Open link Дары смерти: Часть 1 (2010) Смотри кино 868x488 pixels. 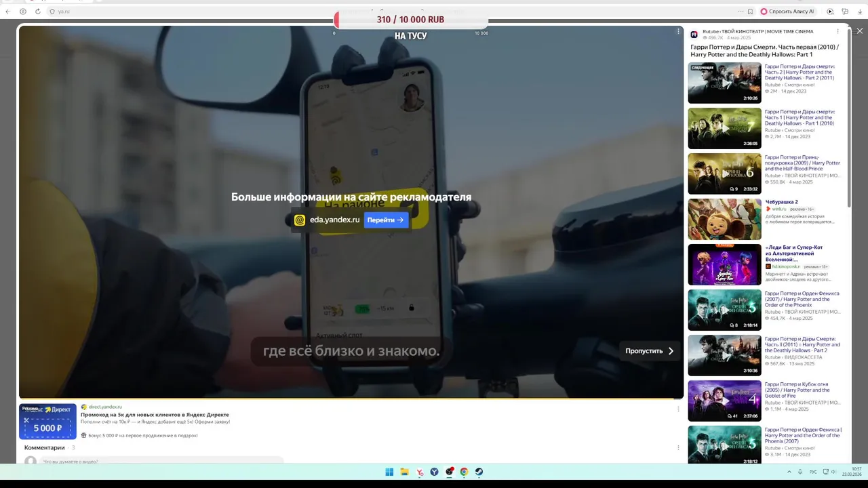coord(800,118)
